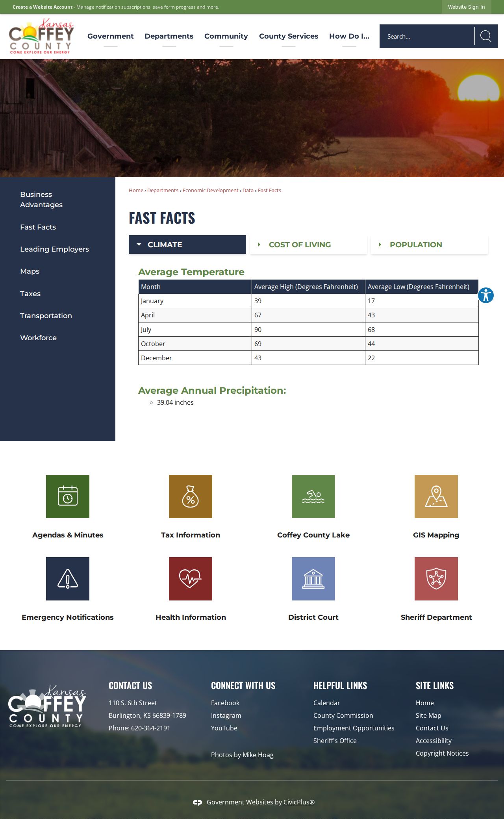The width and height of the screenshot is (504, 819).
Task: Open the Site Map footer link
Action: click(x=428, y=715)
